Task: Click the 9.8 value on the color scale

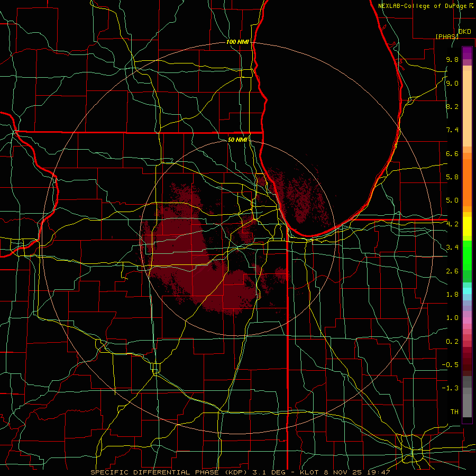Action: pos(452,59)
